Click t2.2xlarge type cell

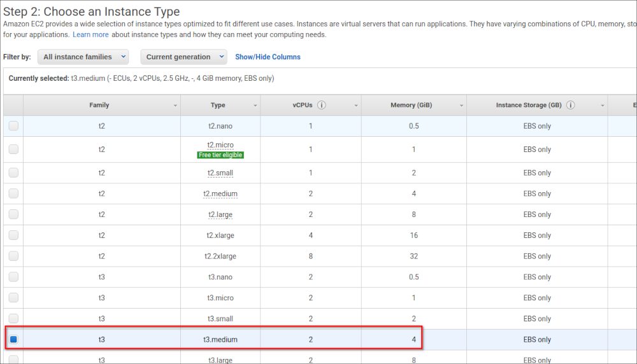pos(220,256)
